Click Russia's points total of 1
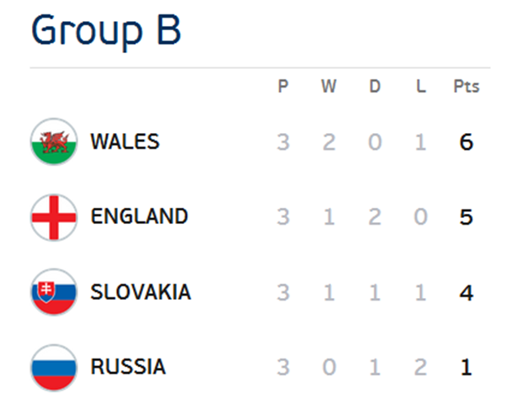This screenshot has width=522, height=420. point(466,368)
